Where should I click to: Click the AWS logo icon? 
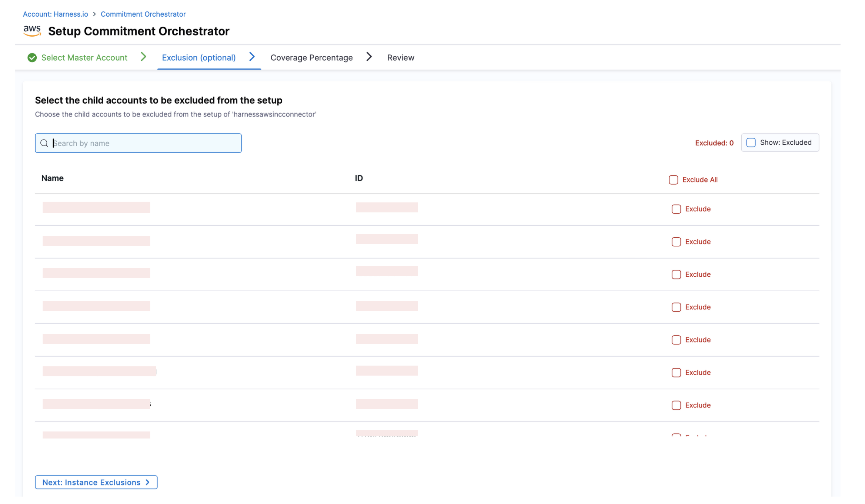(32, 31)
